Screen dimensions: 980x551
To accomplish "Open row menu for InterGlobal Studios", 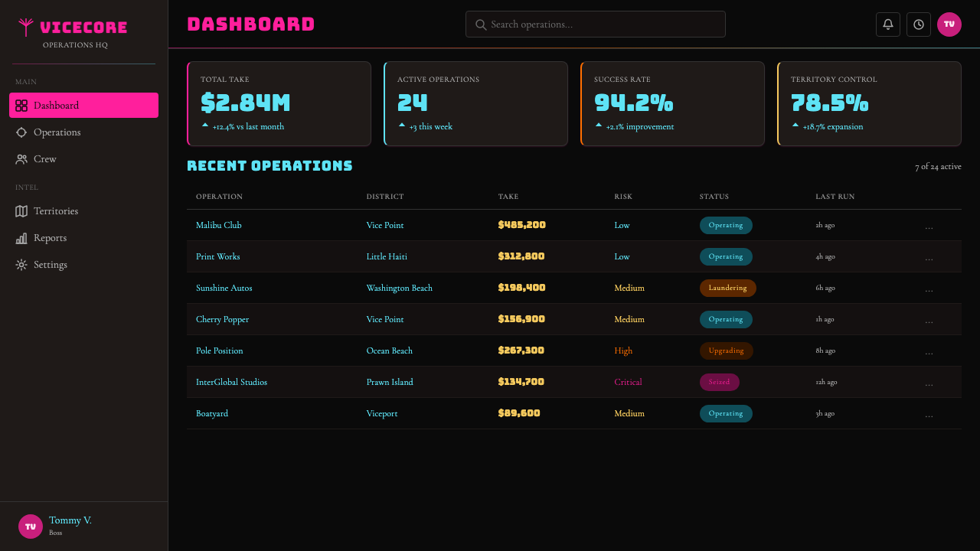I will coord(929,383).
